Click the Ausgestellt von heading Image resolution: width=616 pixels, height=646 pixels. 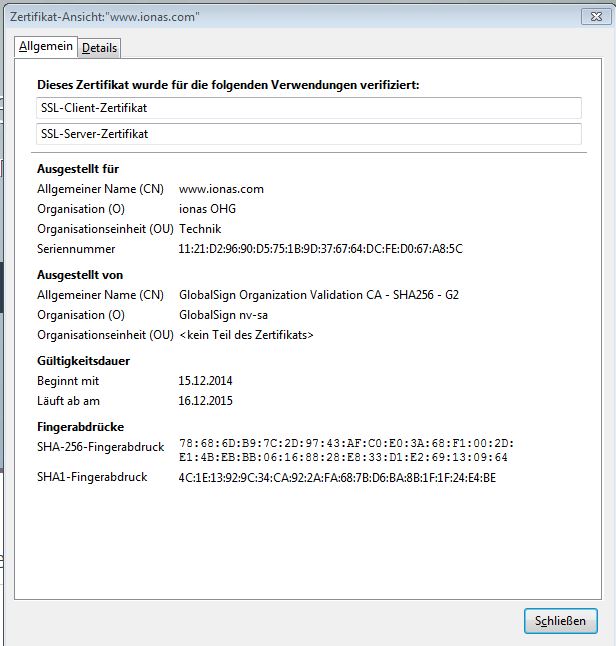[80, 275]
